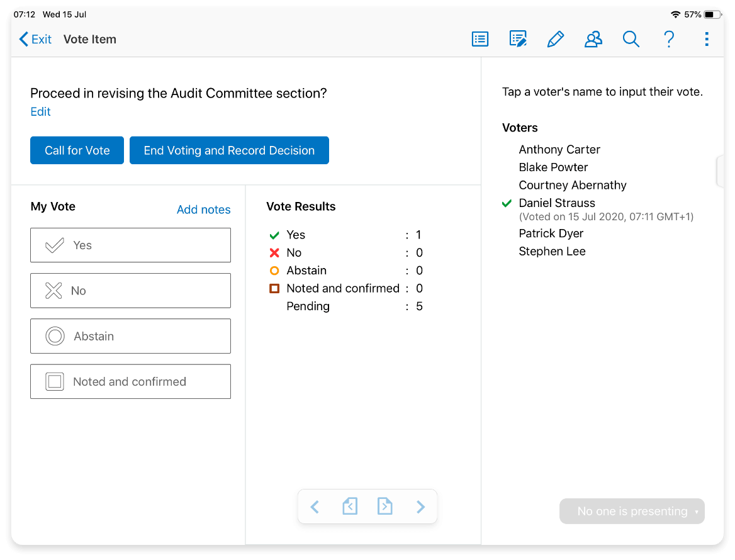The height and width of the screenshot is (560, 735).
Task: Open the three-dot more options menu
Action: tap(707, 39)
